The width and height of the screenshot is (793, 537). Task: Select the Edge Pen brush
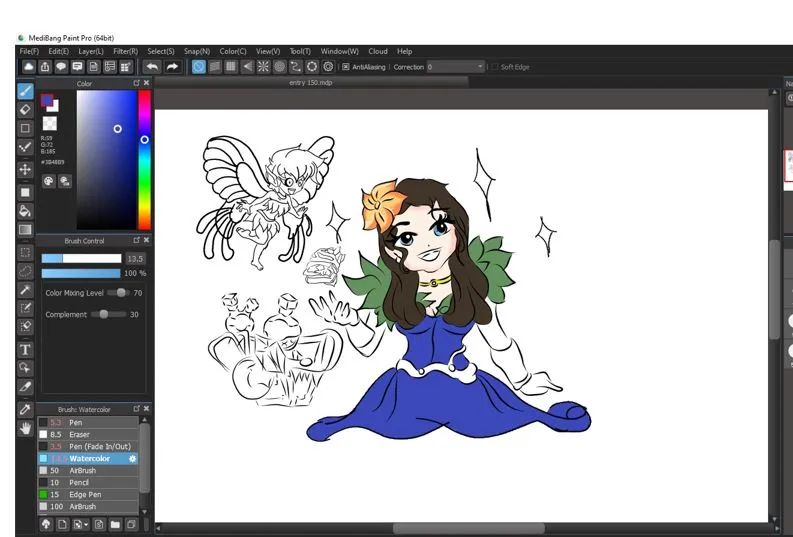[x=88, y=495]
